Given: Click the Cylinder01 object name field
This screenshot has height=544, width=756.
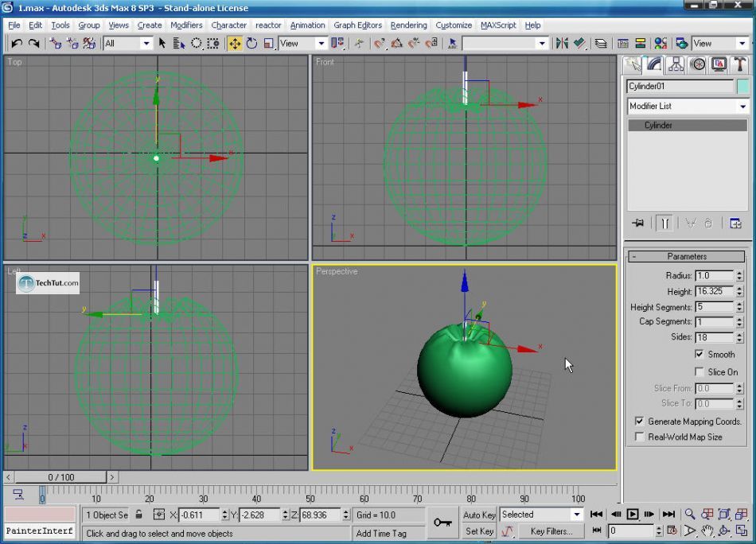Looking at the screenshot, I should point(680,86).
